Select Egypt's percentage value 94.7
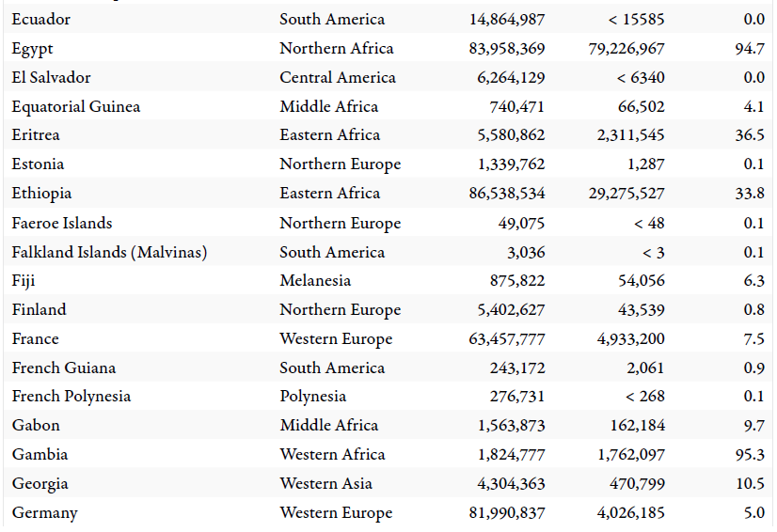This screenshot has width=777, height=532. point(750,48)
